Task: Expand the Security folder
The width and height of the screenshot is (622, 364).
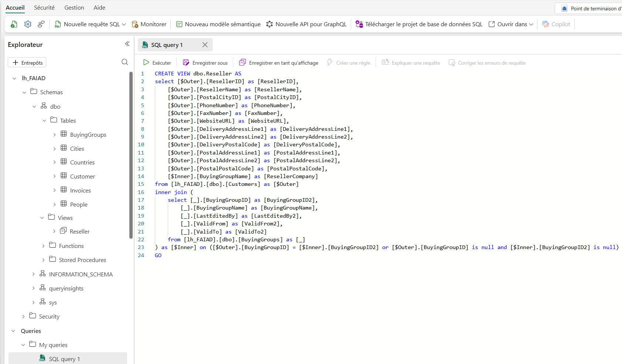Action: (23, 316)
